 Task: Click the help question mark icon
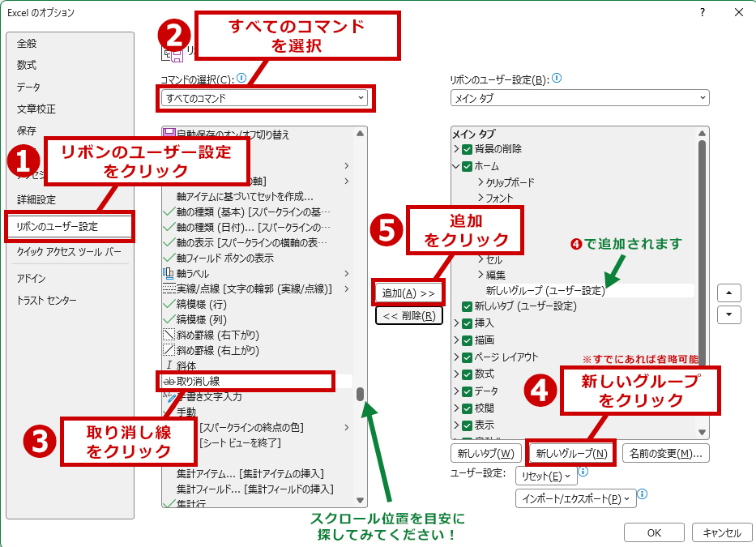[x=703, y=12]
